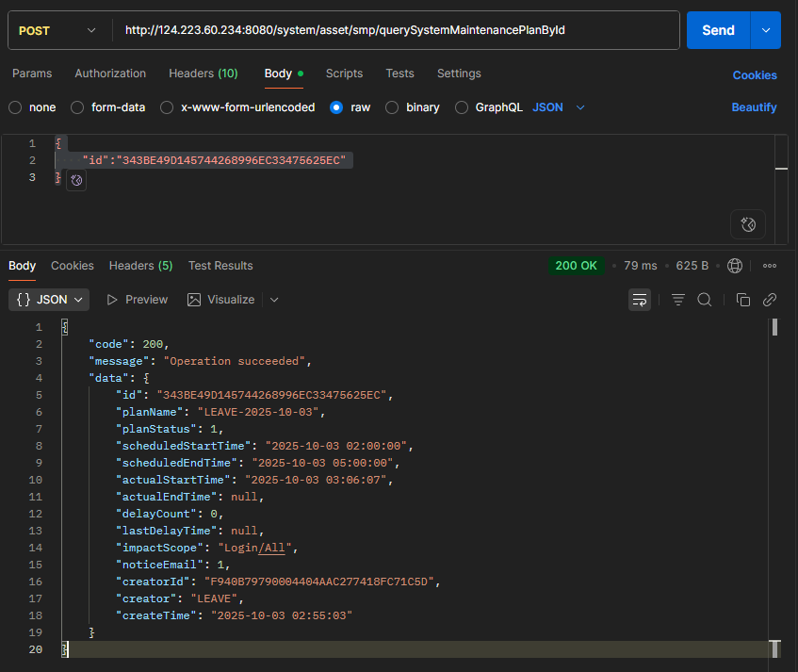
Task: Copy the response body to clipboard
Action: pyautogui.click(x=742, y=300)
